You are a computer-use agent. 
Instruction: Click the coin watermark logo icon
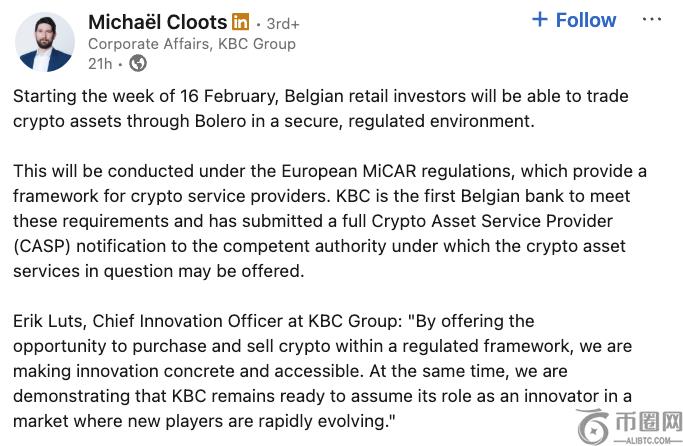point(593,424)
